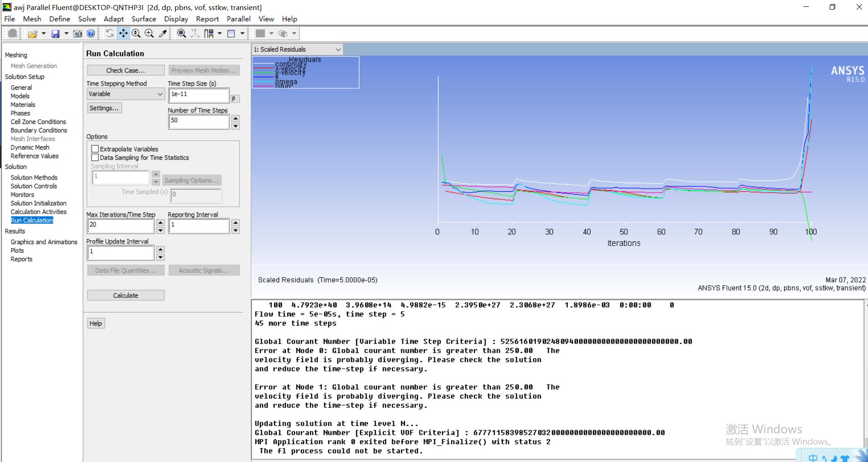Enable Extrapolate Variables checkbox
868x462 pixels.
[x=95, y=149]
